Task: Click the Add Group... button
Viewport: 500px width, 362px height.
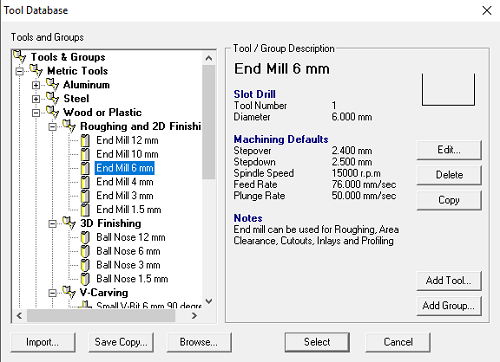Action: coord(449,305)
